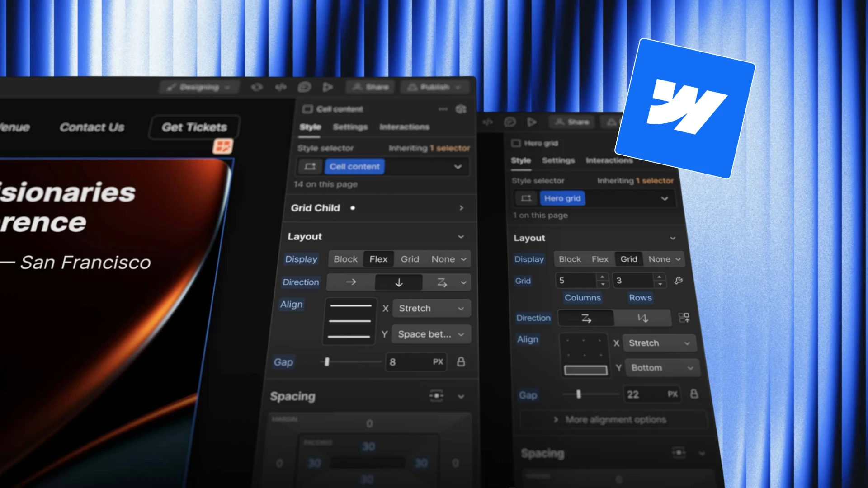Select wrap direction icon in Cell content panel
Image resolution: width=868 pixels, height=488 pixels.
[442, 283]
